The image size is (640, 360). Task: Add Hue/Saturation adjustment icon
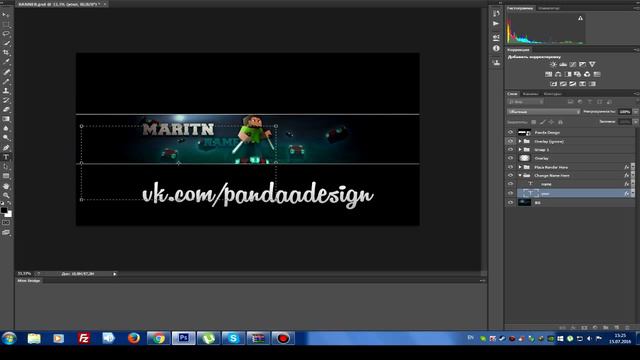click(549, 74)
